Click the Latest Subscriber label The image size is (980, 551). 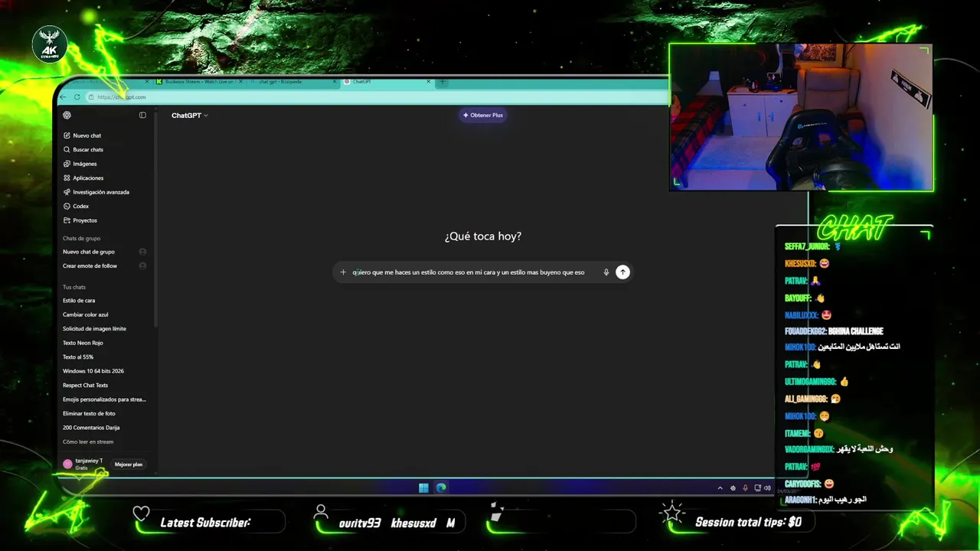[x=205, y=523]
